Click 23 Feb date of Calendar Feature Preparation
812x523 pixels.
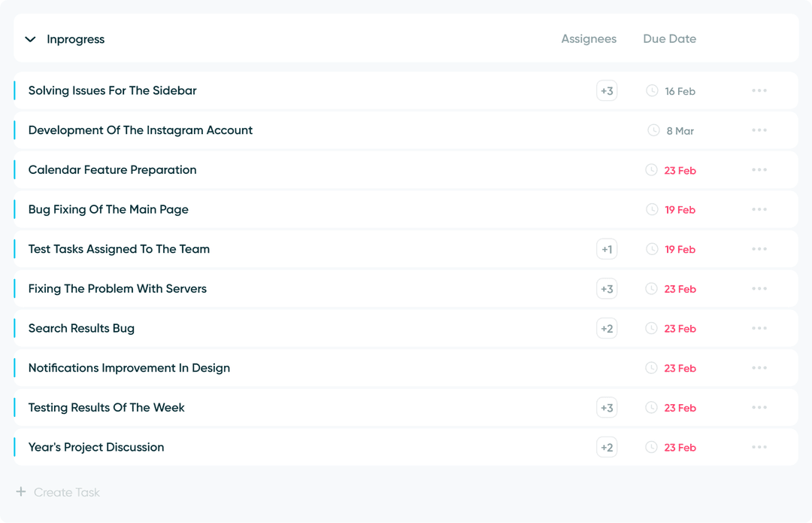click(x=680, y=171)
